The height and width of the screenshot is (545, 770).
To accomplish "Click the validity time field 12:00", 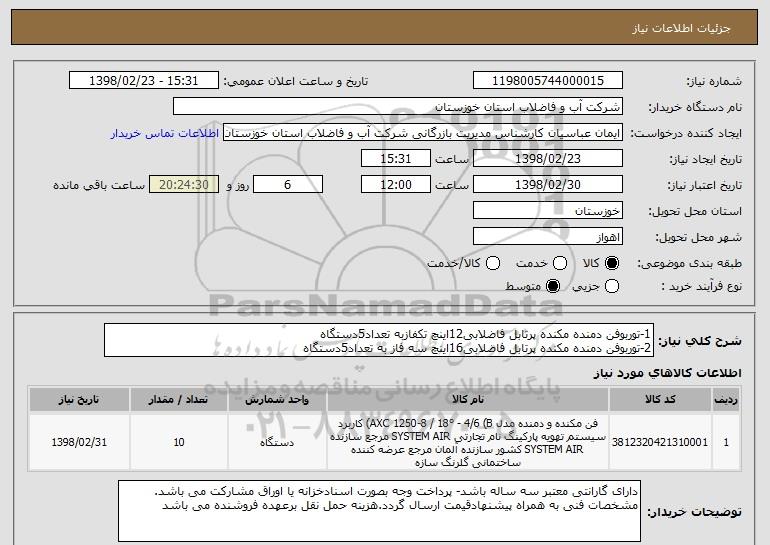I will pyautogui.click(x=396, y=185).
